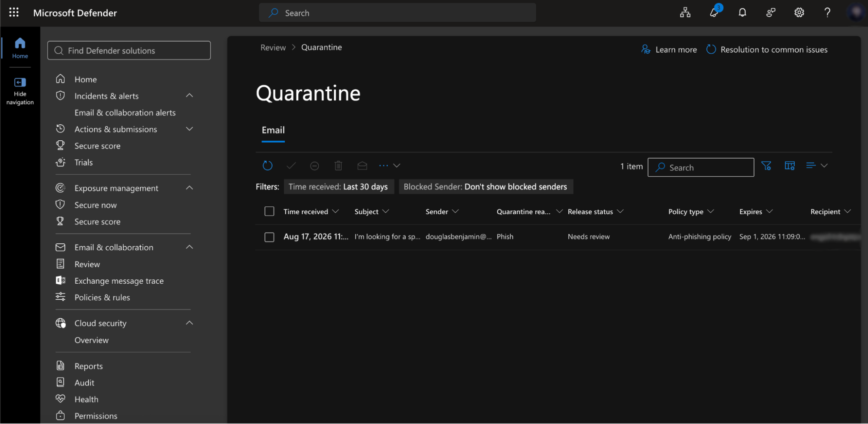Click Resolution to common issues link
Screen dimensions: 868x424
click(774, 50)
